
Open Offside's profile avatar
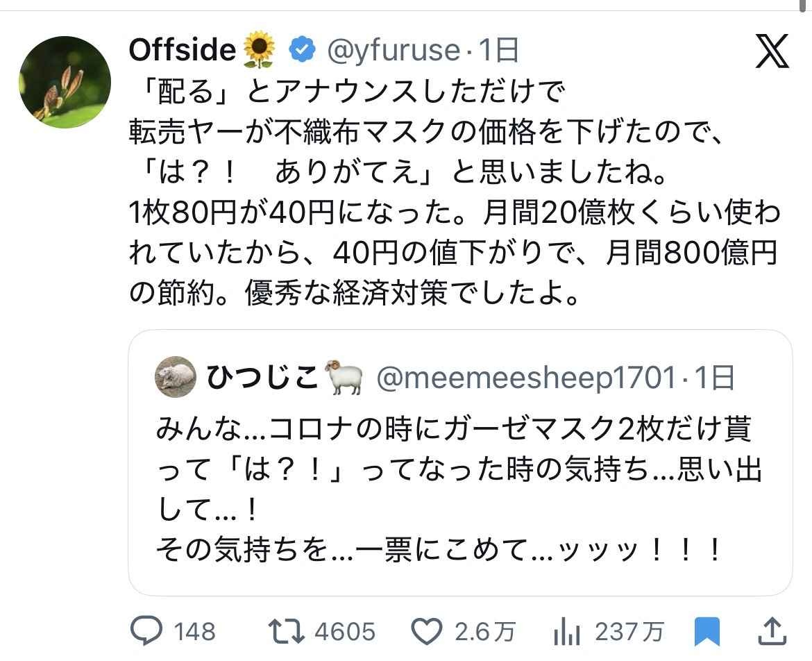65,83
